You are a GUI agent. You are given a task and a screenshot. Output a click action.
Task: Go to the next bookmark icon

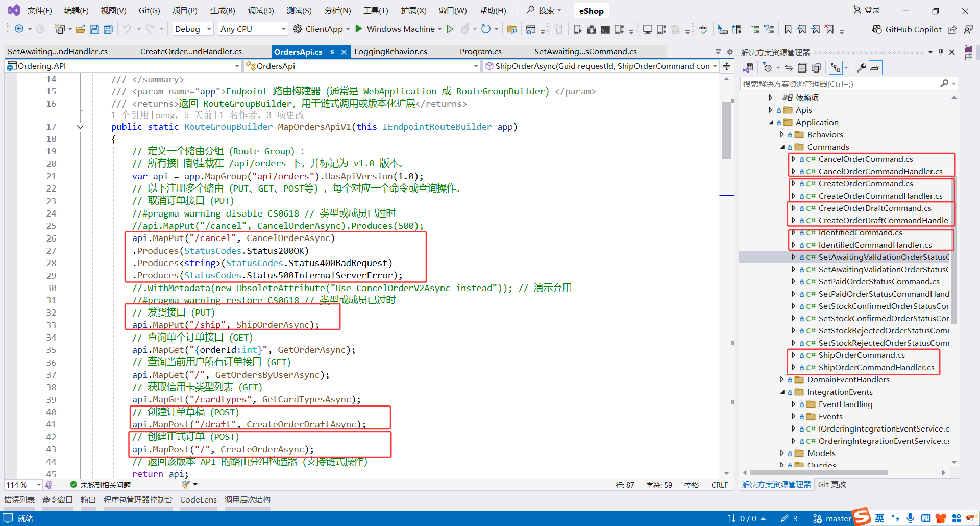(x=816, y=29)
